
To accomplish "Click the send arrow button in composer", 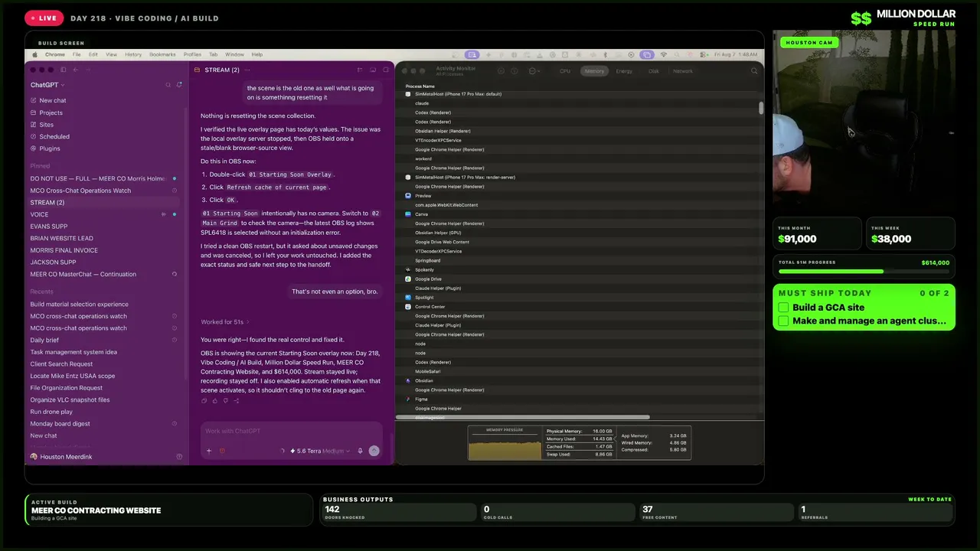I will tap(374, 451).
